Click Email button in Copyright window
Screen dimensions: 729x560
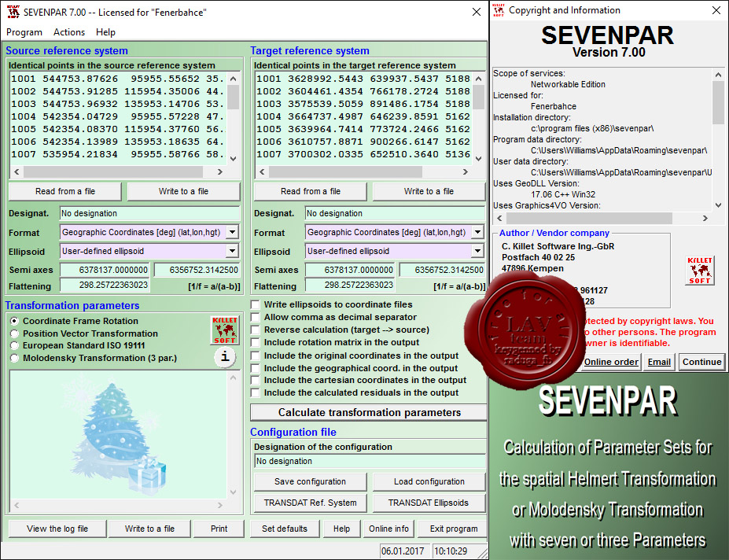click(659, 362)
